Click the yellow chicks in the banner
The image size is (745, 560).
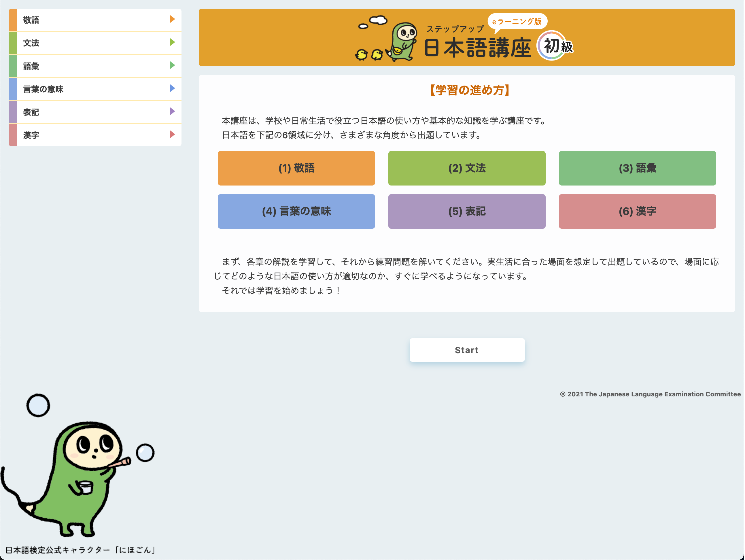[369, 54]
